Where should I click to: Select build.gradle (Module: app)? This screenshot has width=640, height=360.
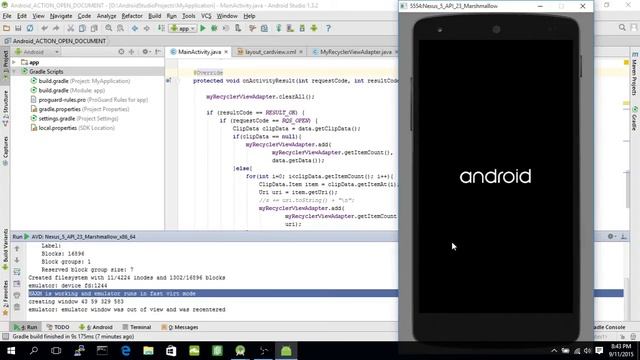coord(67,91)
